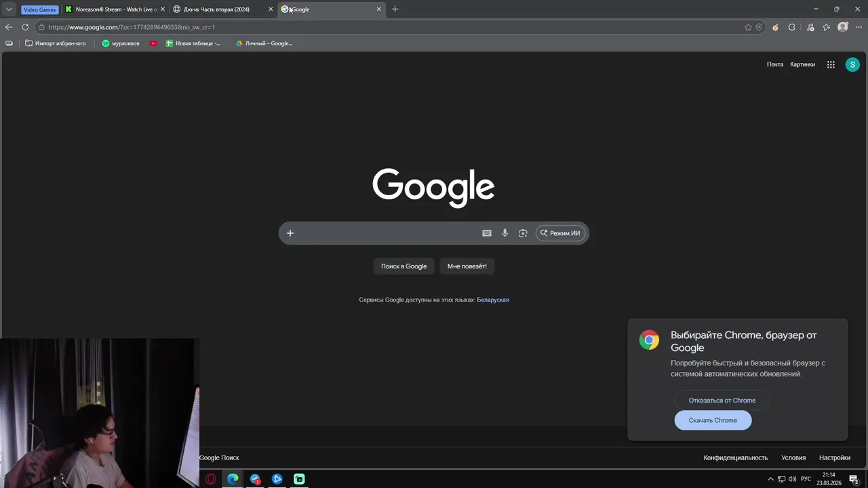Open a new browser tab
Image resolution: width=868 pixels, height=488 pixels.
click(x=395, y=9)
